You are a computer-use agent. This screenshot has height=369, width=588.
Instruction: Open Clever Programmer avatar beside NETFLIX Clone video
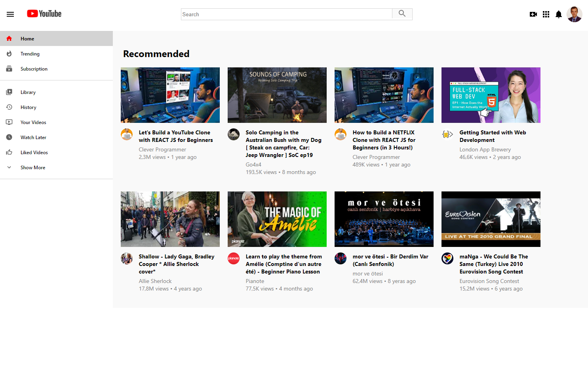coord(341,134)
